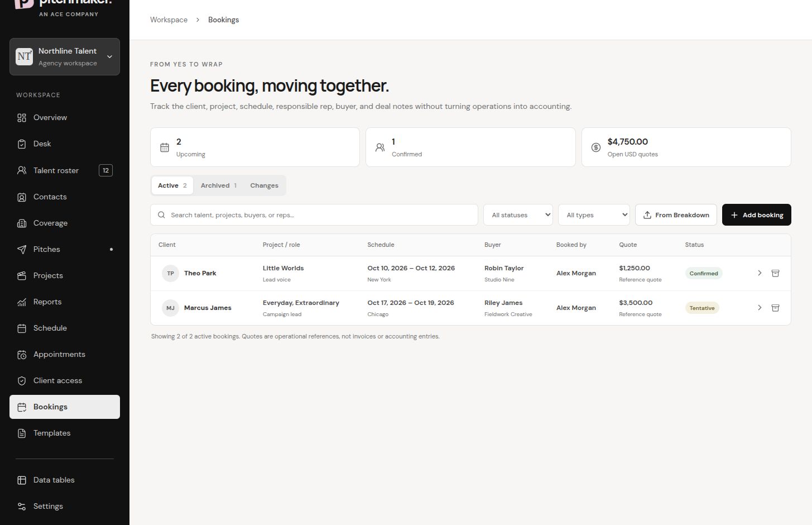Click the Bookings breadcrumb
The height and width of the screenshot is (525, 812).
pyautogui.click(x=223, y=20)
